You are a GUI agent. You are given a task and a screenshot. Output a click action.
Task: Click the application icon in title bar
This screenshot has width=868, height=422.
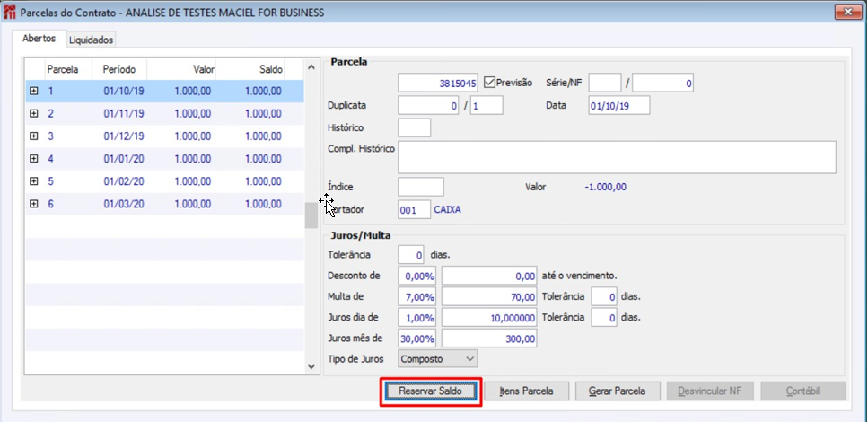pyautogui.click(x=9, y=13)
